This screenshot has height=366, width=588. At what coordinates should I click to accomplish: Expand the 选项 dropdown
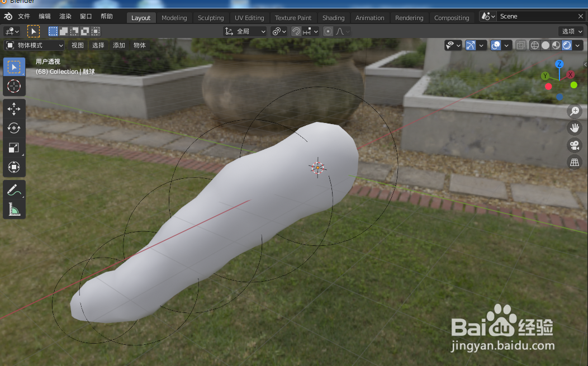(570, 31)
